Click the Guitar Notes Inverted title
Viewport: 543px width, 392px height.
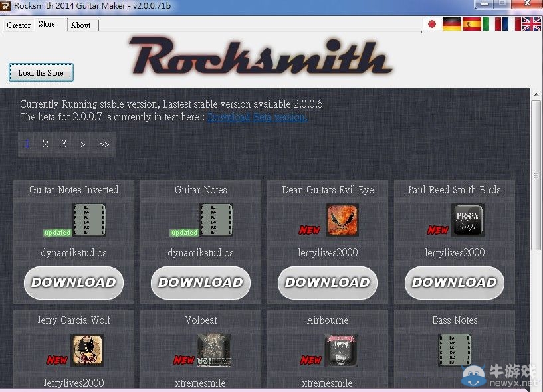(74, 190)
